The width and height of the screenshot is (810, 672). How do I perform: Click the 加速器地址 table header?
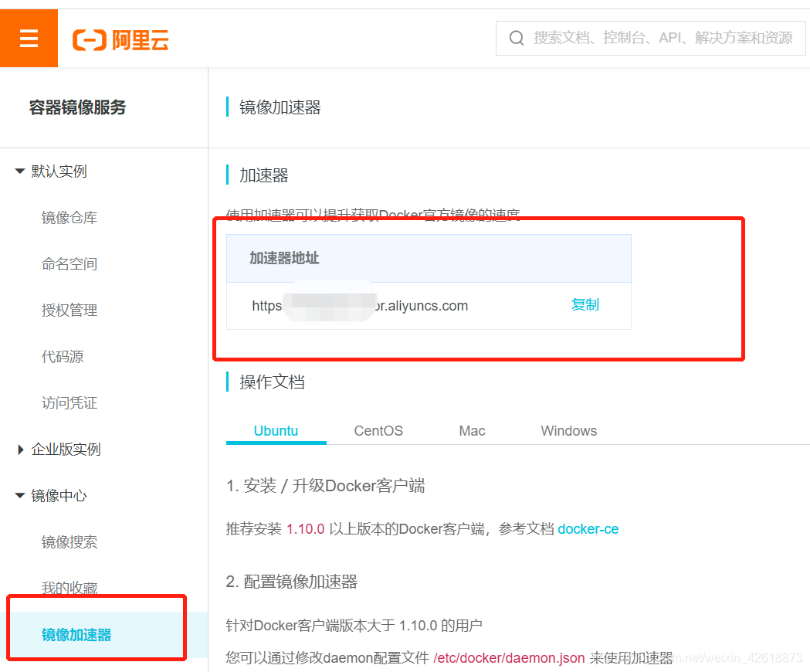[429, 258]
